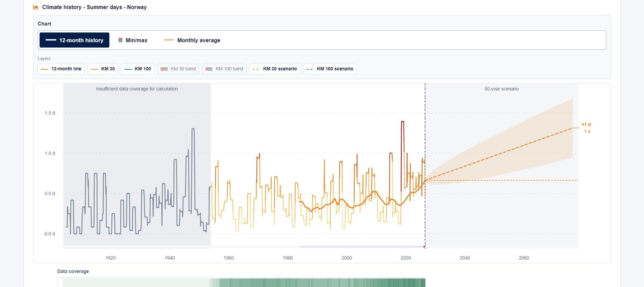The image size is (644, 287).
Task: Click the red timeline marker at the dashed line
Action: coord(424,247)
